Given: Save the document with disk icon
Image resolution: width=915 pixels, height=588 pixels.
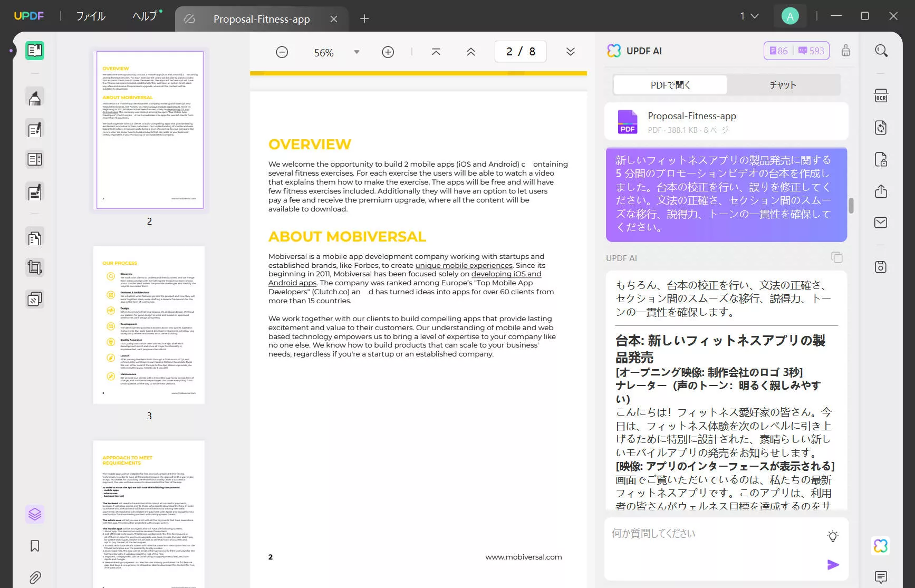Looking at the screenshot, I should pos(881,267).
